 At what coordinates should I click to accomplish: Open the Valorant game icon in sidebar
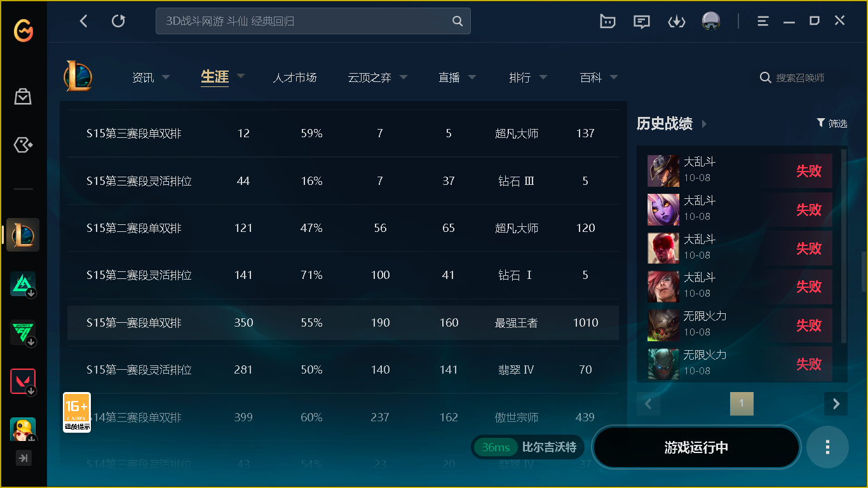pos(23,382)
